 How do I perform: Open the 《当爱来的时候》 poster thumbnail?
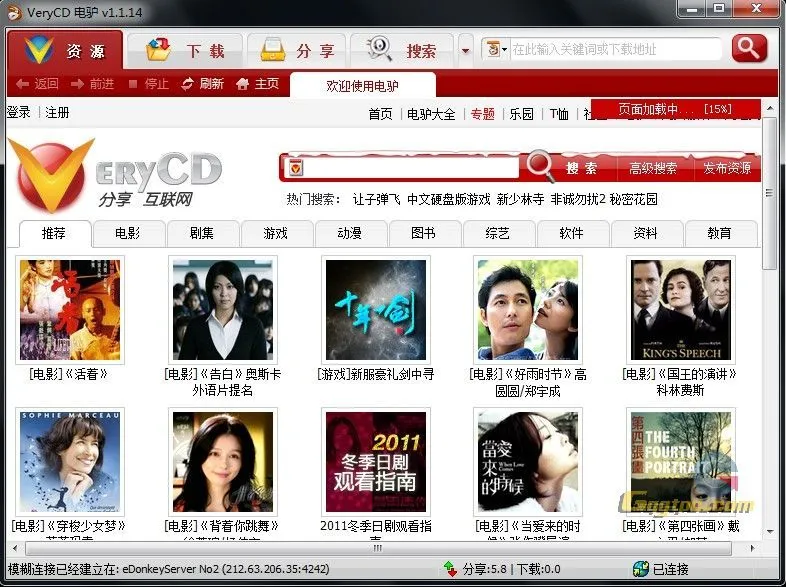(x=528, y=462)
